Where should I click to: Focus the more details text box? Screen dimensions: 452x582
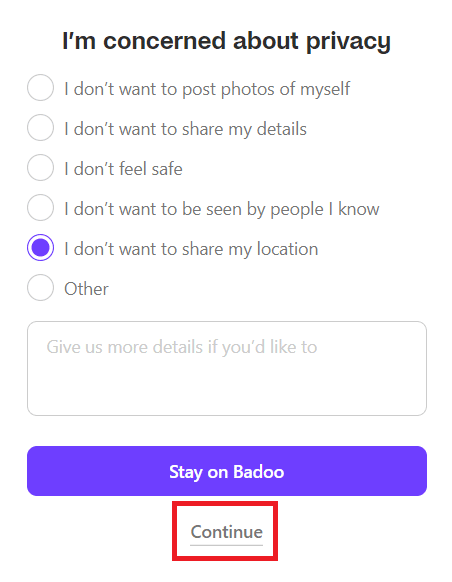pyautogui.click(x=227, y=369)
